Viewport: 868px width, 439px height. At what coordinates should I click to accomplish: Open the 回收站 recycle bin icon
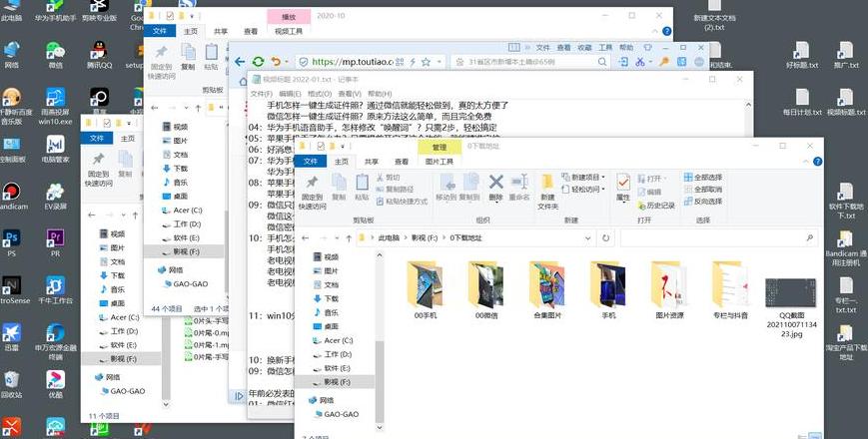(x=11, y=384)
